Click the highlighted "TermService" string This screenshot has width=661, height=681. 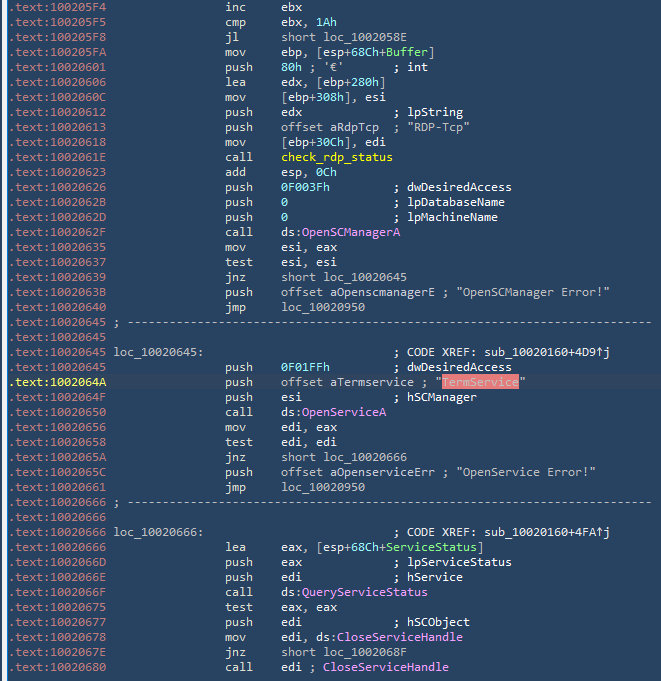481,382
